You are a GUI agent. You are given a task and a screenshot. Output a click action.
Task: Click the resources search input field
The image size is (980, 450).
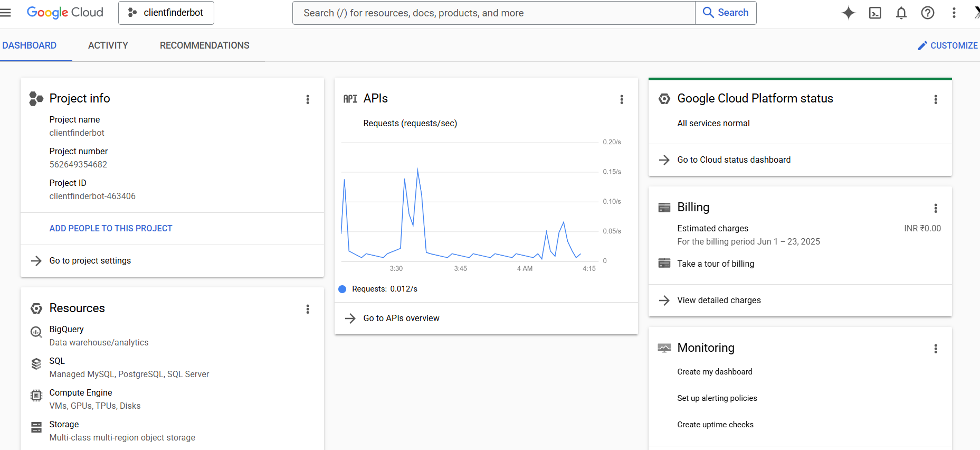coord(493,13)
